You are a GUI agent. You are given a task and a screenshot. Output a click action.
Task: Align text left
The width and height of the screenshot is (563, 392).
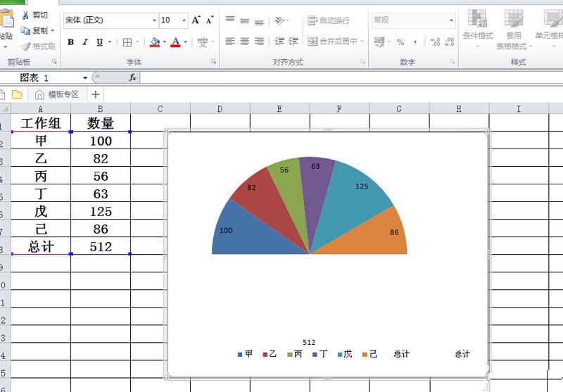230,42
